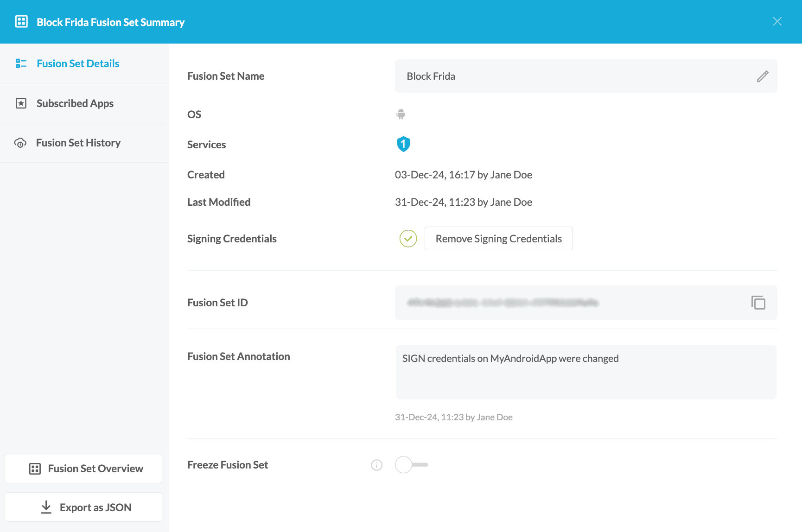Open the Fusion Set Details tab

tap(78, 63)
